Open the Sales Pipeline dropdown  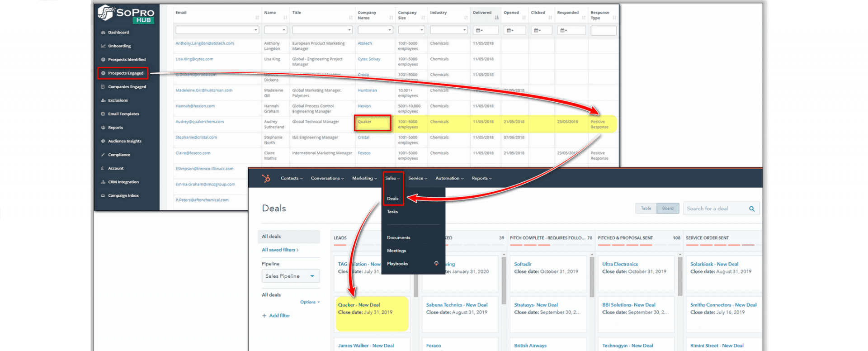pos(291,276)
